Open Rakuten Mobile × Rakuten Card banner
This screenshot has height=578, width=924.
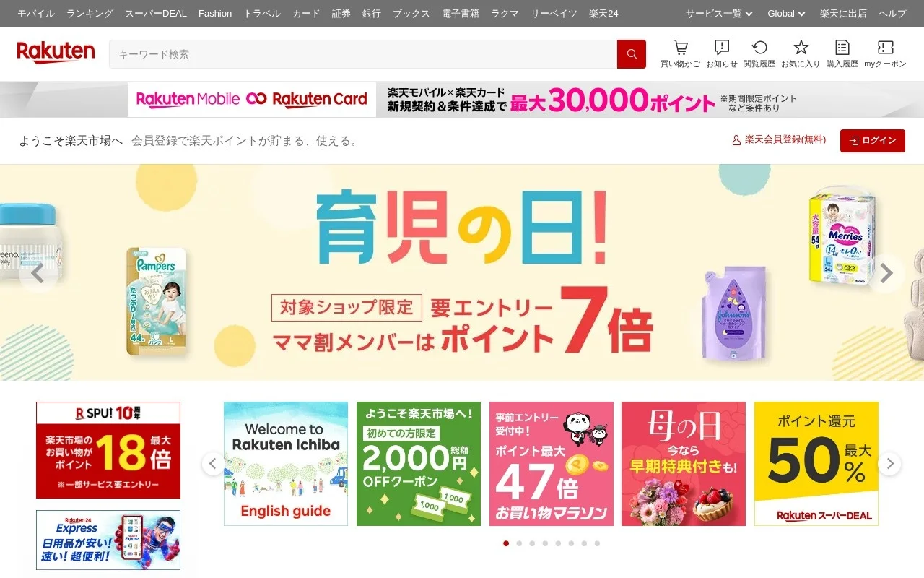(462, 100)
